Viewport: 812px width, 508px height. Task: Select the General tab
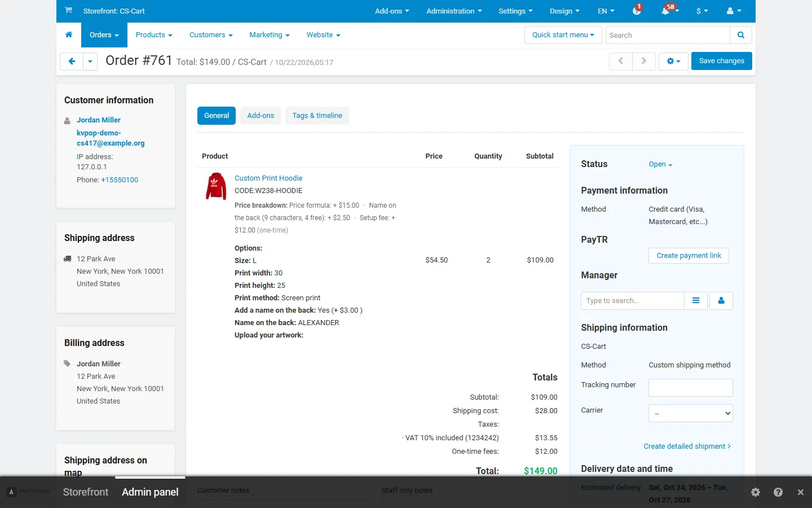coord(217,116)
